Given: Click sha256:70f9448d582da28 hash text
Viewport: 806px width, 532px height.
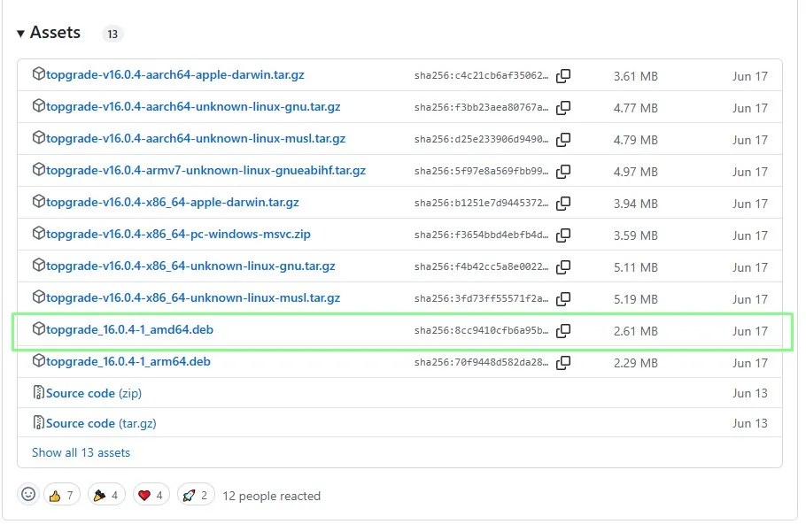Looking at the screenshot, I should coord(481,363).
